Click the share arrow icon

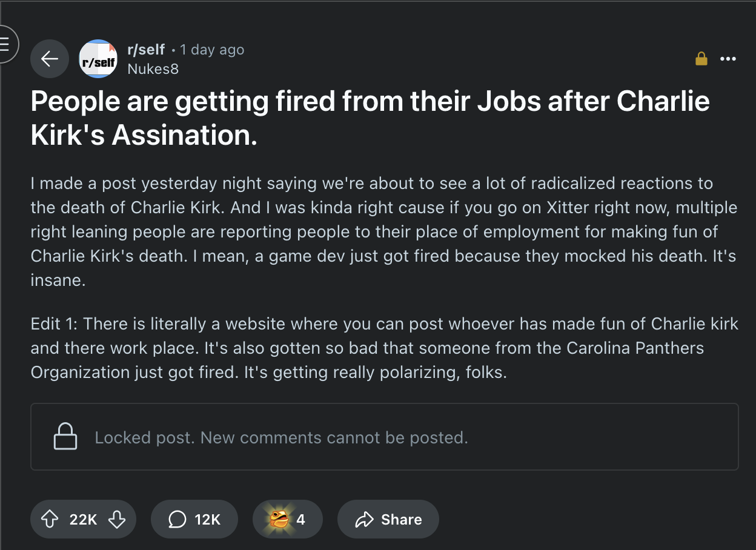(x=364, y=519)
